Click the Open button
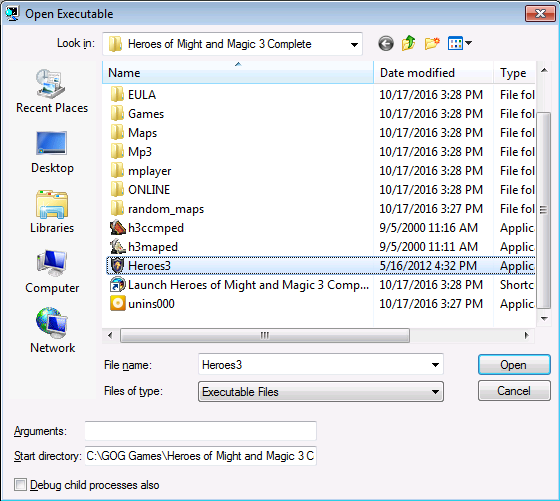This screenshot has width=560, height=501. (x=514, y=365)
